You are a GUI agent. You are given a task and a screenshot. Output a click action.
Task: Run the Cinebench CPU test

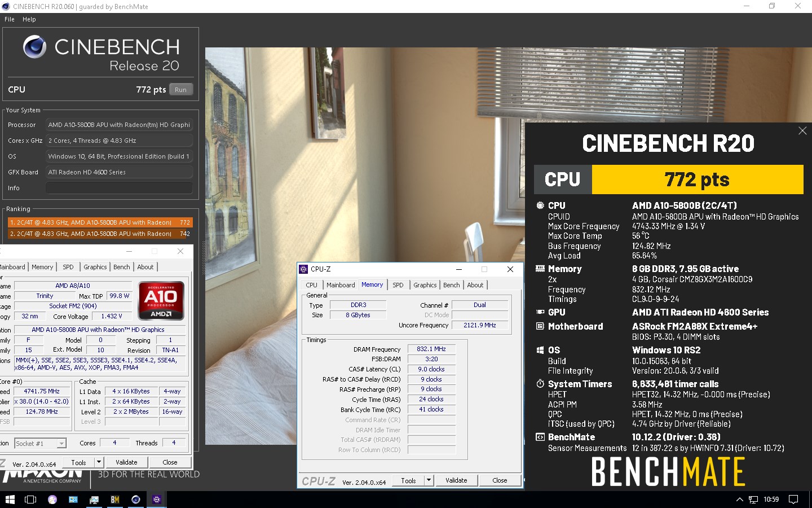coord(180,89)
